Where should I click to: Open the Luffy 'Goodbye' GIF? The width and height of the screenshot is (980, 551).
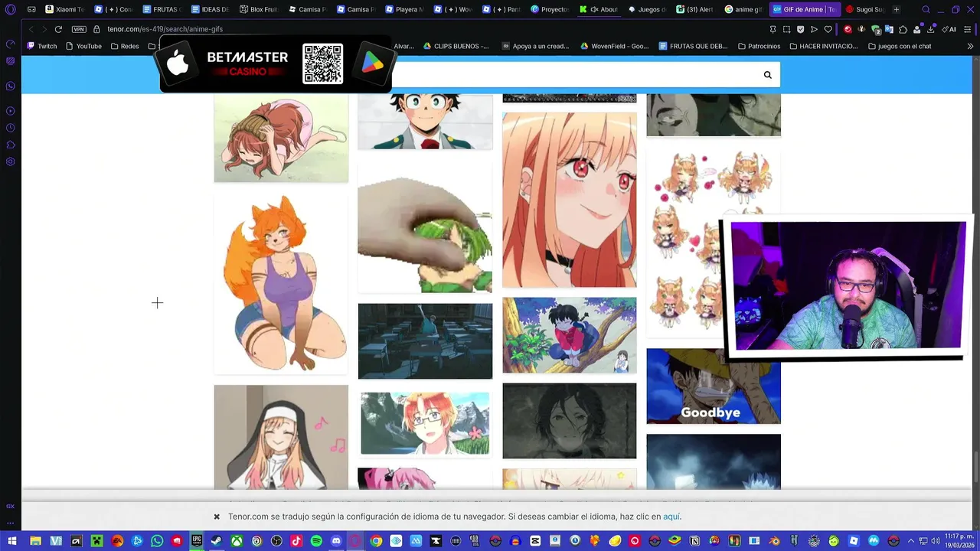pos(714,386)
